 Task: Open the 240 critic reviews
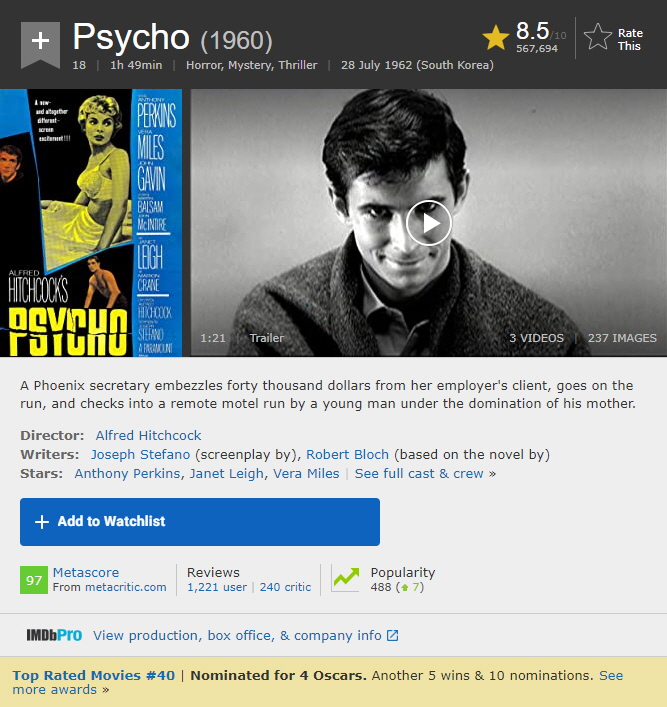(285, 588)
